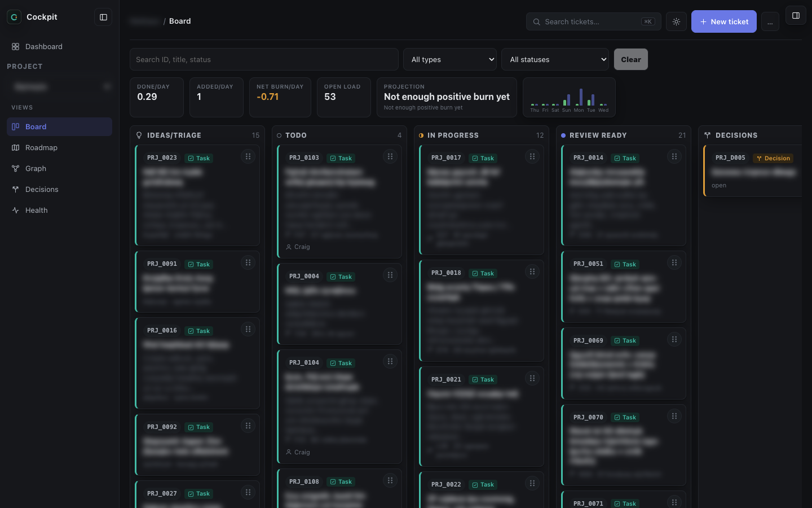Click the NET BURN/DAY -0.71 stat
The image size is (812, 508).
pos(280,97)
